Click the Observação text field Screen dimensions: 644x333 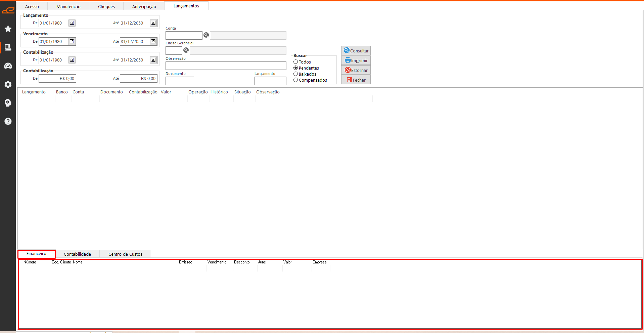pos(226,66)
